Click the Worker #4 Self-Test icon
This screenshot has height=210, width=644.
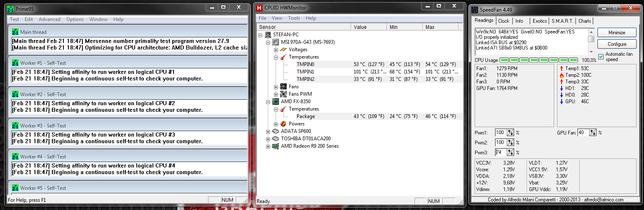[x=15, y=156]
